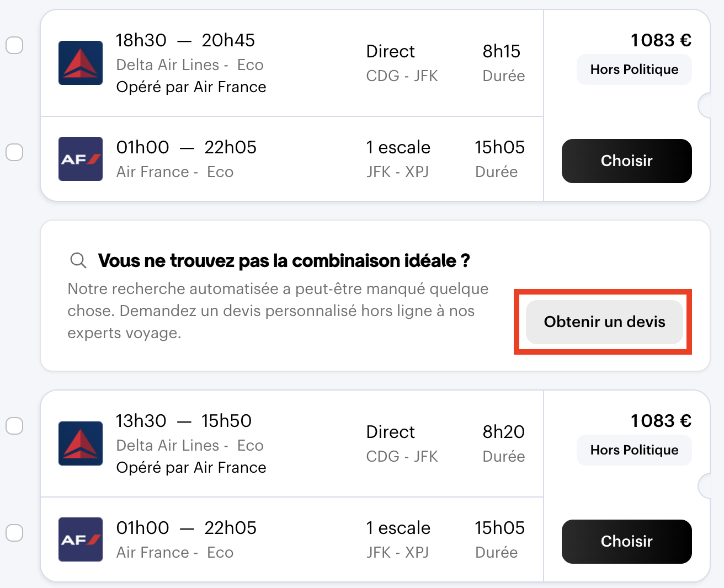Click the Air France logo below the 13h30 flight

(81, 539)
